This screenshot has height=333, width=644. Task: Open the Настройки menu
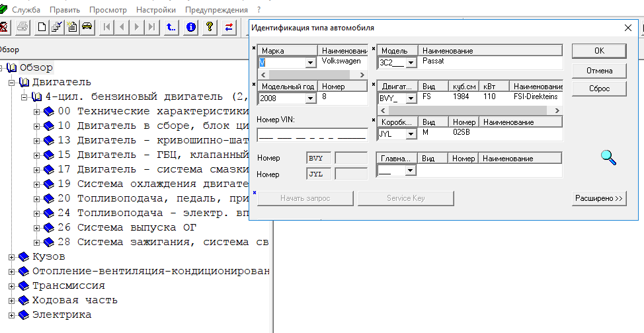pyautogui.click(x=155, y=10)
